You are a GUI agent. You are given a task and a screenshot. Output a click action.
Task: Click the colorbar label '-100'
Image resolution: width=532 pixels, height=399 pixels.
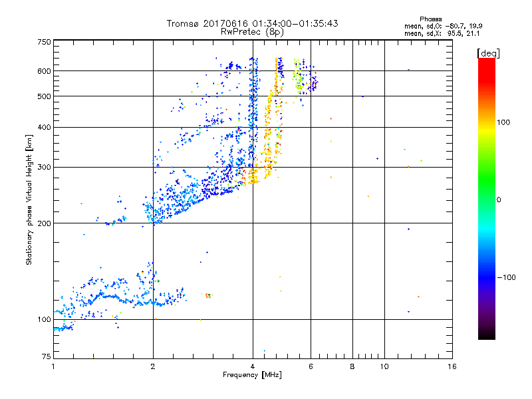point(507,277)
